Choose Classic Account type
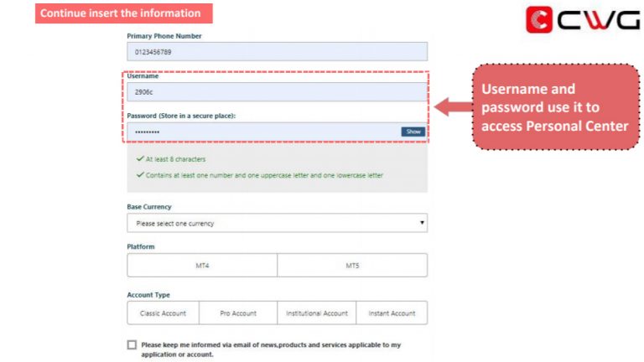The width and height of the screenshot is (644, 362). tap(163, 313)
